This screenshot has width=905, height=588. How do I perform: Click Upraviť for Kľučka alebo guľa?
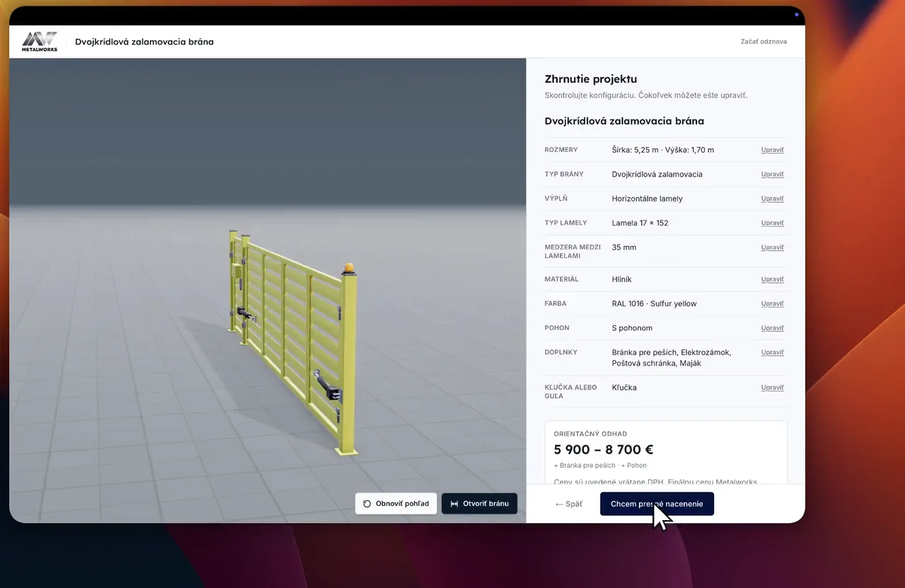pyautogui.click(x=772, y=388)
